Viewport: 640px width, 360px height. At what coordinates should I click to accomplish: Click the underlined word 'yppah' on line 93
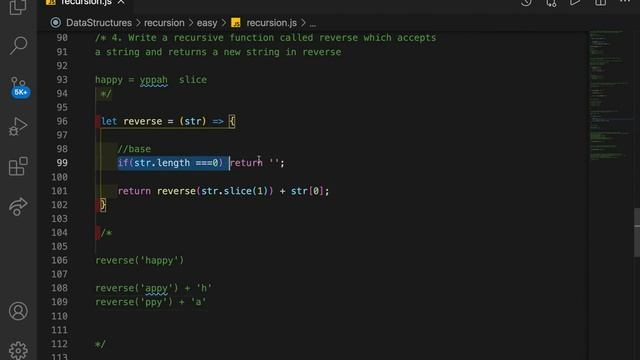click(153, 80)
